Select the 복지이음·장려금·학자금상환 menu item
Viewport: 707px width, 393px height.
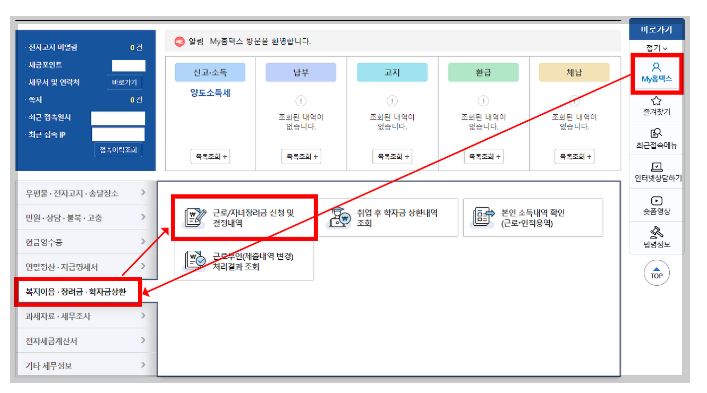pyautogui.click(x=78, y=292)
